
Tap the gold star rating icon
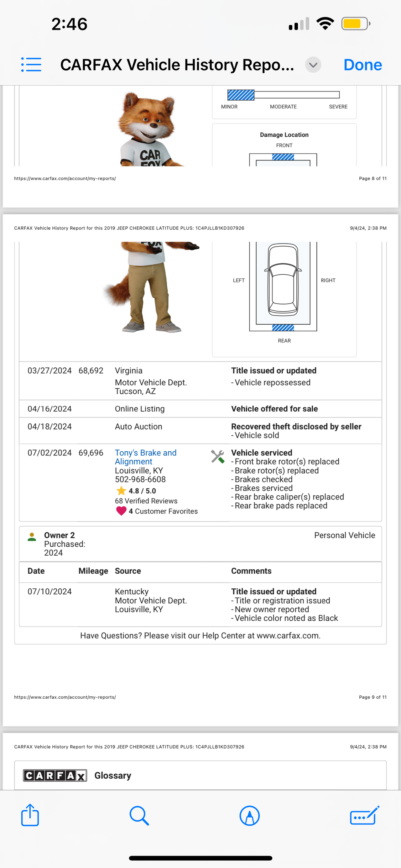[x=121, y=491]
